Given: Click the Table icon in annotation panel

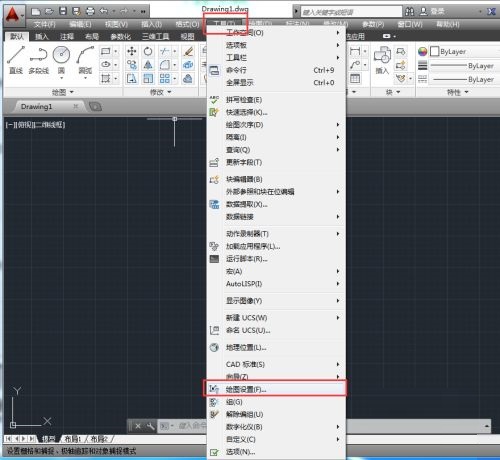Looking at the screenshot, I should pos(355,79).
